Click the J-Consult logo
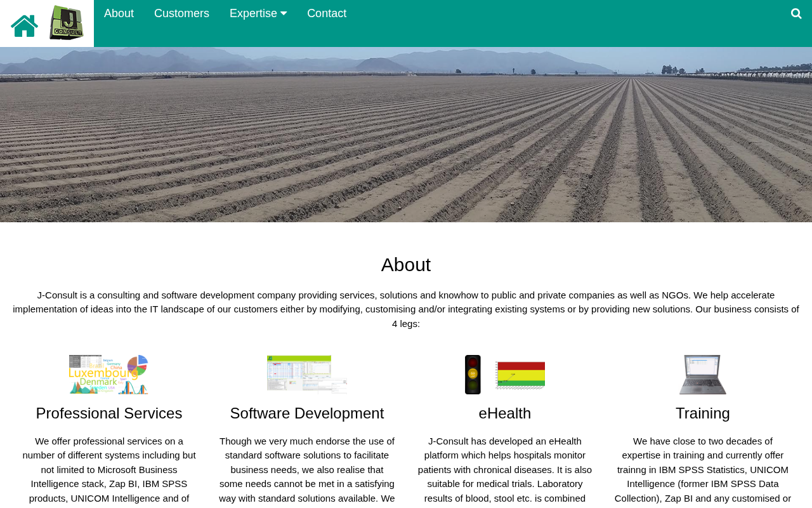Viewport: 812px width, 508px height. 67,23
